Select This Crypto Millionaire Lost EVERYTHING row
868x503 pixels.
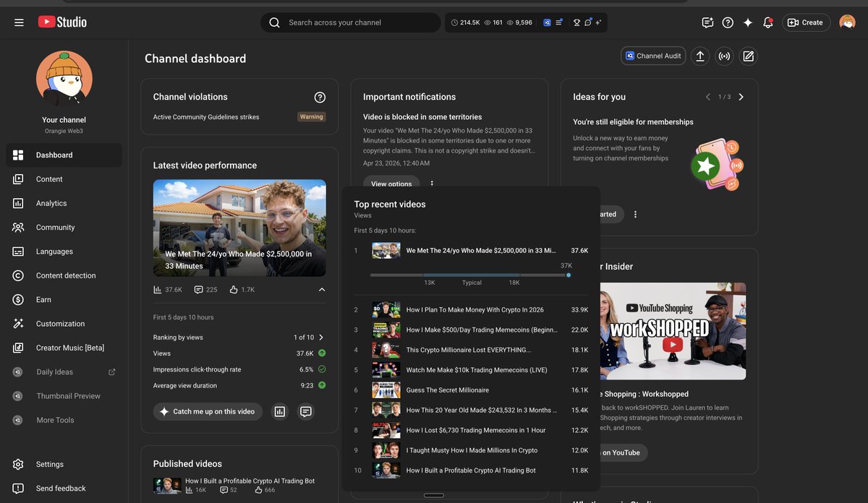pos(471,350)
